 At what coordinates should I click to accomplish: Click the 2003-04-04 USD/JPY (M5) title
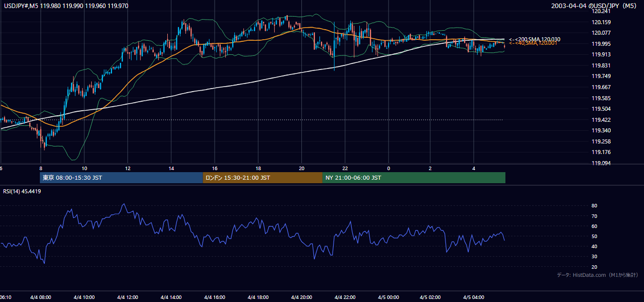pos(595,6)
